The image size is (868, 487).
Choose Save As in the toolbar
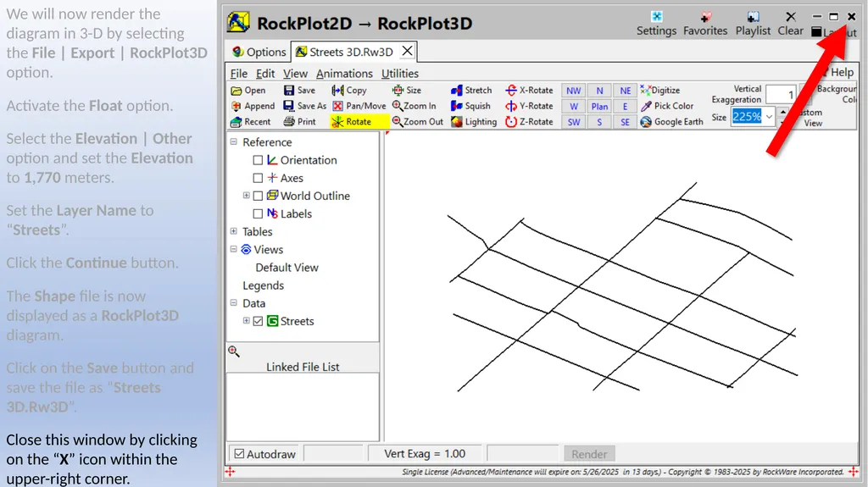(x=304, y=106)
